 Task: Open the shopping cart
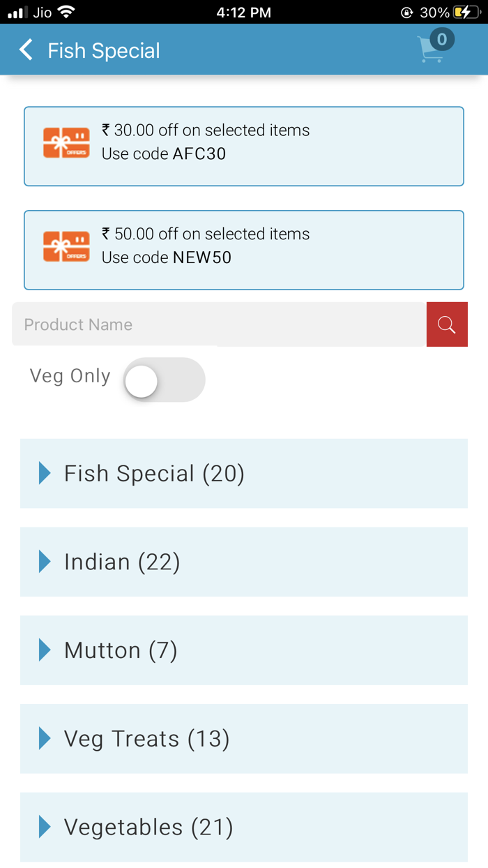(431, 49)
